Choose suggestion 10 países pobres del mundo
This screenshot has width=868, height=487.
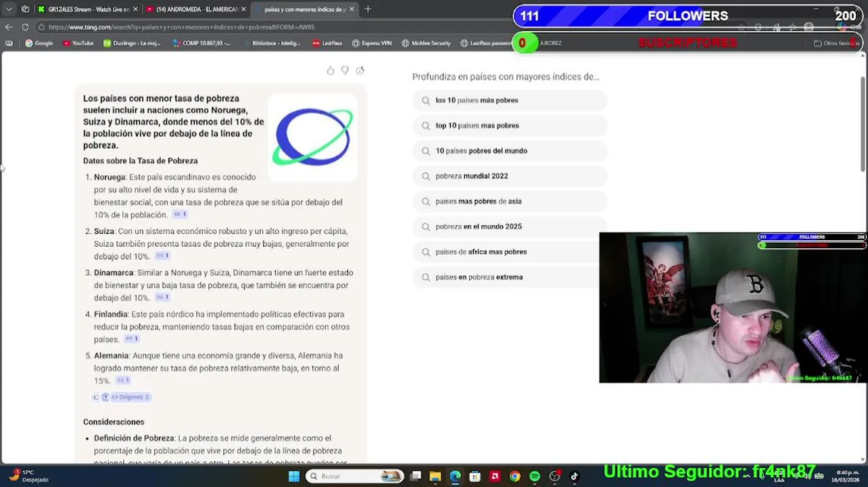pyautogui.click(x=510, y=151)
